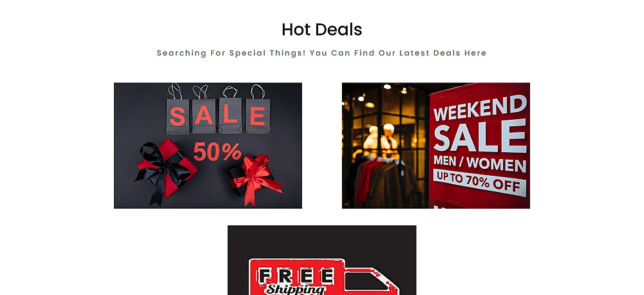
Task: Click the 'Searching For Special Things' subtitle
Action: pos(321,53)
